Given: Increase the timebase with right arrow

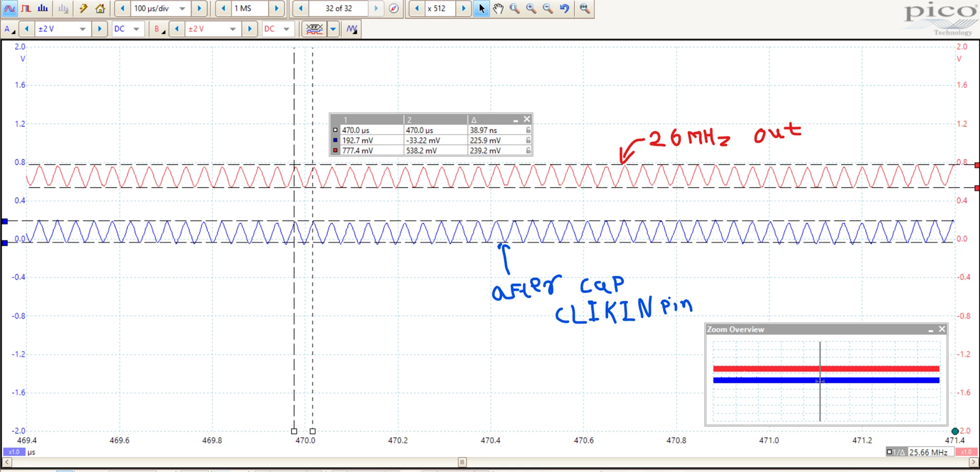Looking at the screenshot, I should (x=199, y=8).
